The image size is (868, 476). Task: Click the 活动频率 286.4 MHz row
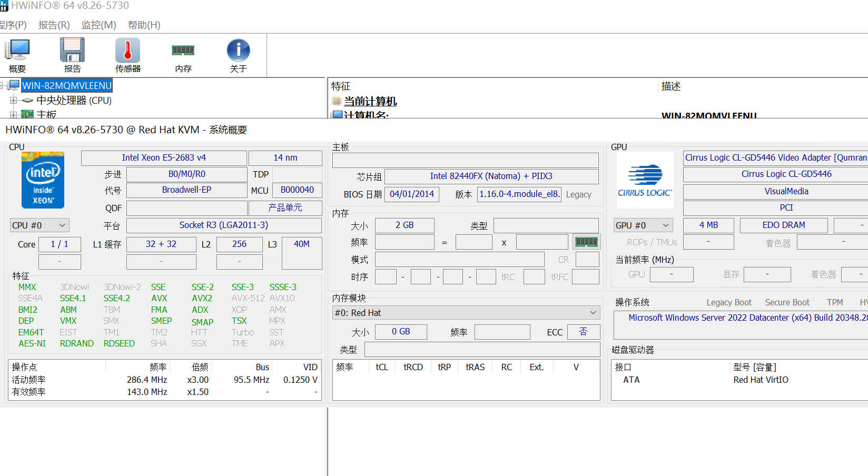(x=165, y=380)
